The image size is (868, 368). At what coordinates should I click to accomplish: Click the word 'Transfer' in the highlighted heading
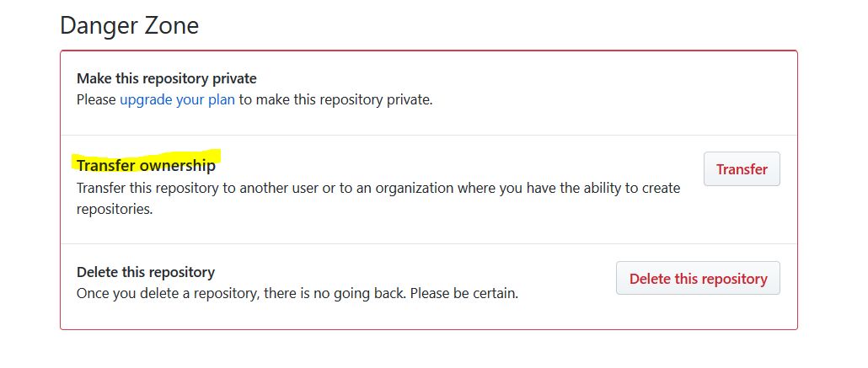tap(106, 165)
